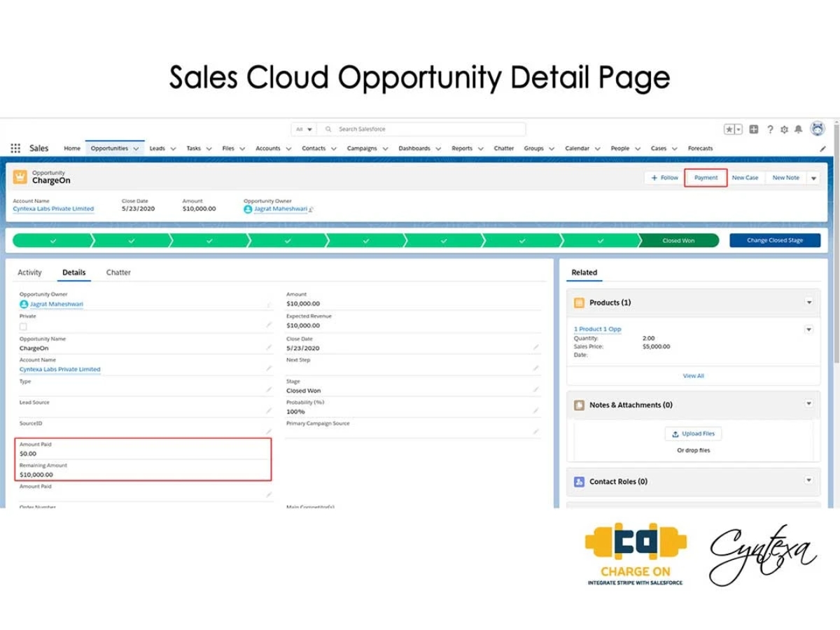This screenshot has width=840, height=630.
Task: Click the Favorites star icon
Action: click(729, 129)
